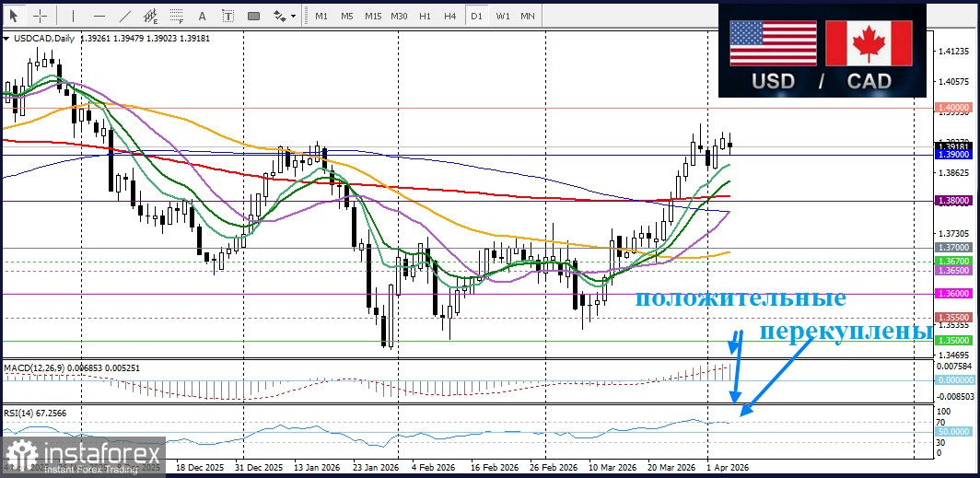
Task: Click the USDCAD,Daily symbol label
Action: (42, 38)
